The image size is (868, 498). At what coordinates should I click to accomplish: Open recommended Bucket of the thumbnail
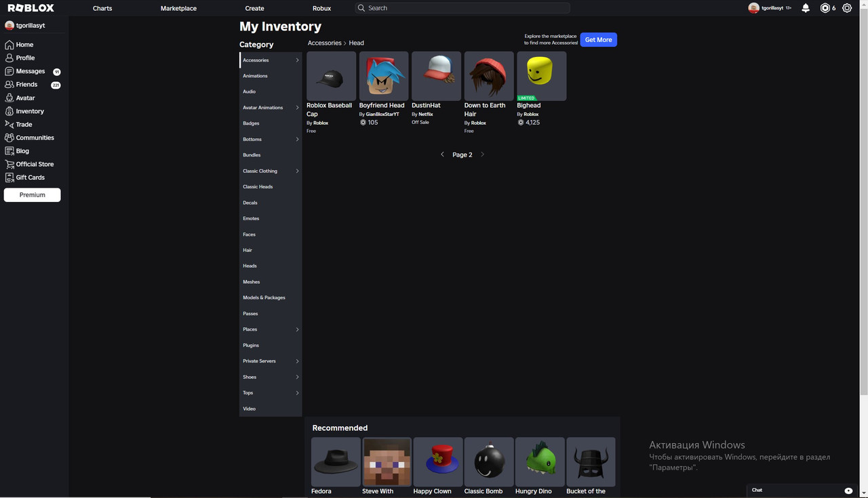[591, 461]
